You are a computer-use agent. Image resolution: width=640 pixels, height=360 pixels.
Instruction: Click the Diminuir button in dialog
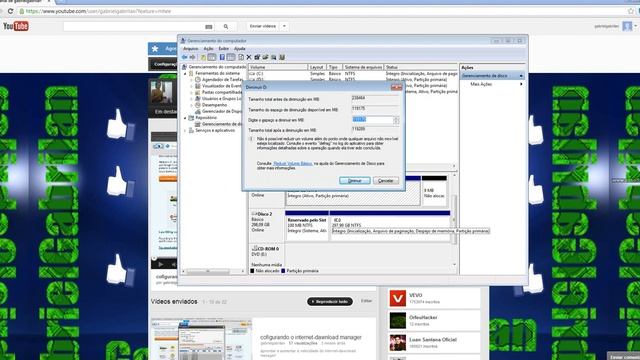[355, 180]
